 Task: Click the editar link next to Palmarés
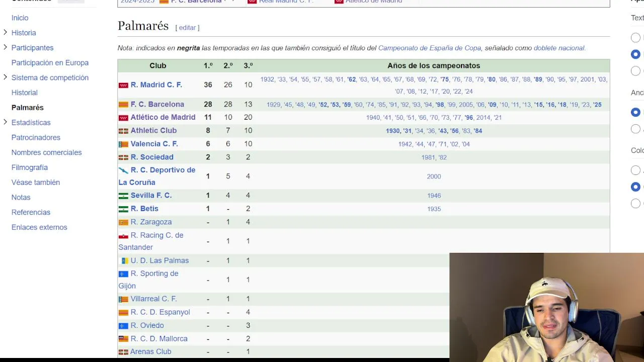click(x=187, y=28)
